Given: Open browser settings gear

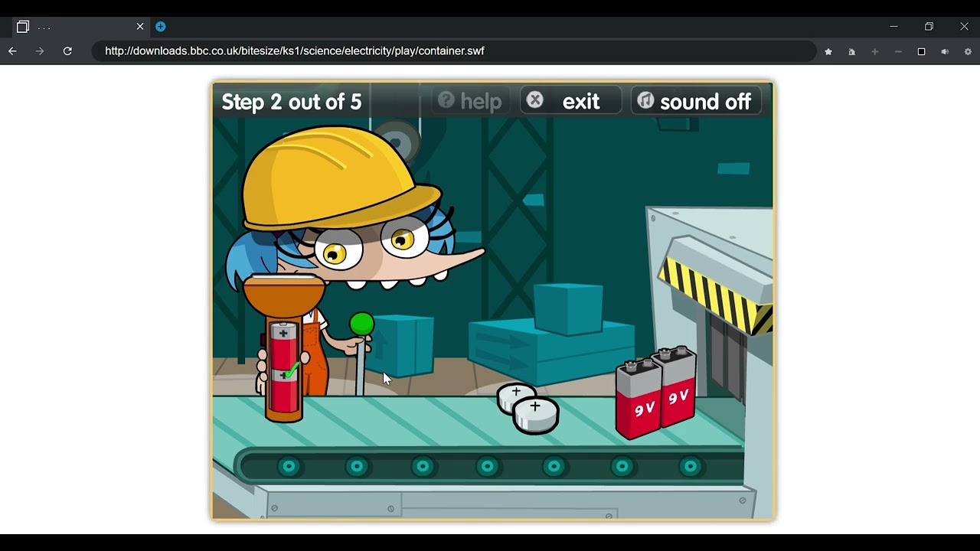Looking at the screenshot, I should click(x=968, y=51).
